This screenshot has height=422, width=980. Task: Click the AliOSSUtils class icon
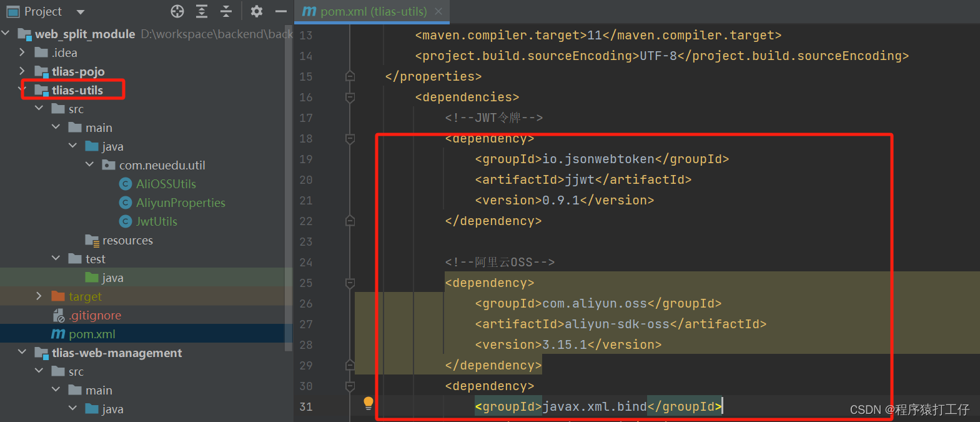[x=126, y=184]
